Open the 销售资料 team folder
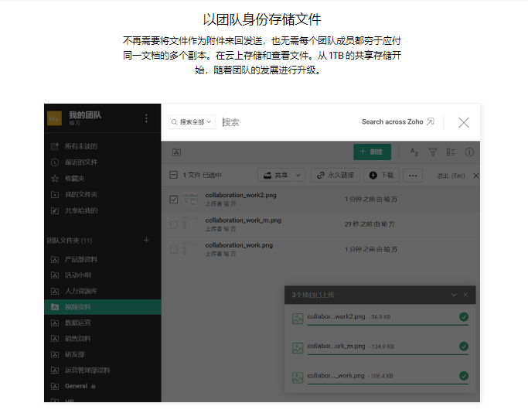The width and height of the screenshot is (528, 420). tap(78, 339)
